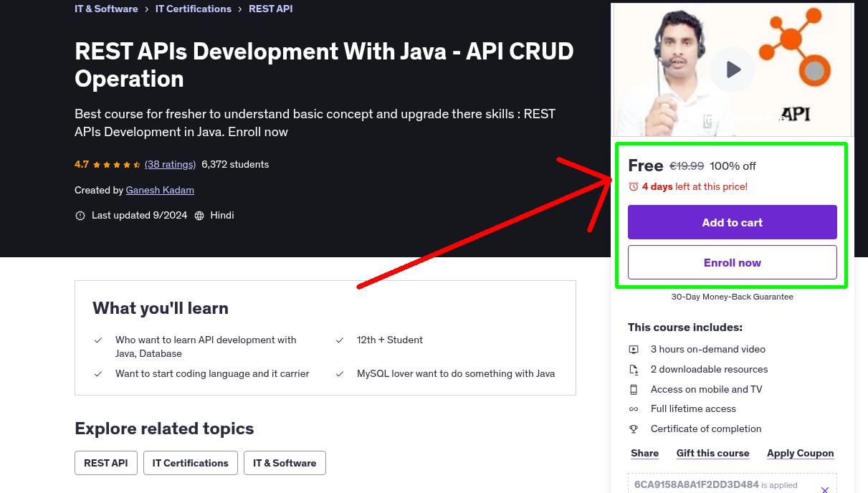Click the '2 downloadable resources' text
The height and width of the screenshot is (493, 868).
pos(710,369)
